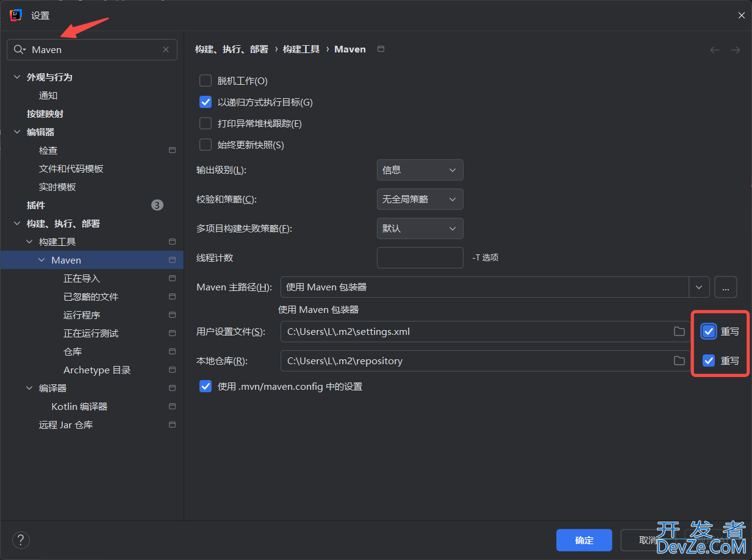752x560 pixels.
Task: Collapse the 外观与行为 tree node
Action: pyautogui.click(x=17, y=77)
